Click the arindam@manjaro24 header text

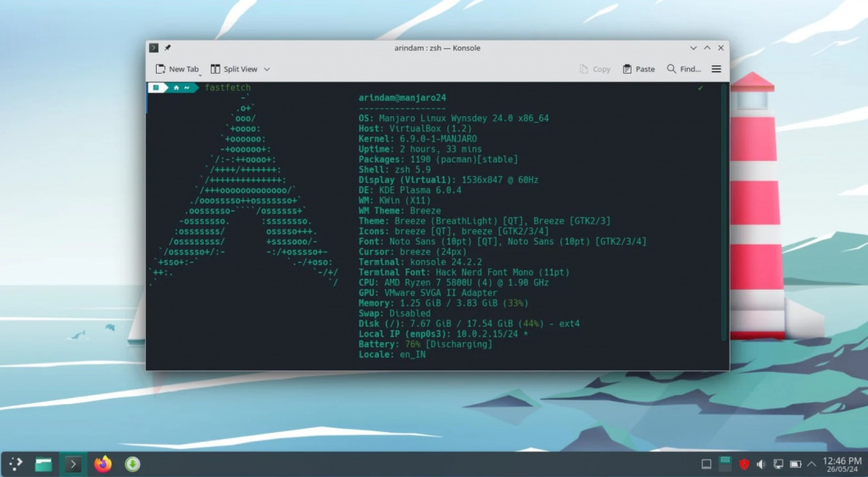click(403, 98)
